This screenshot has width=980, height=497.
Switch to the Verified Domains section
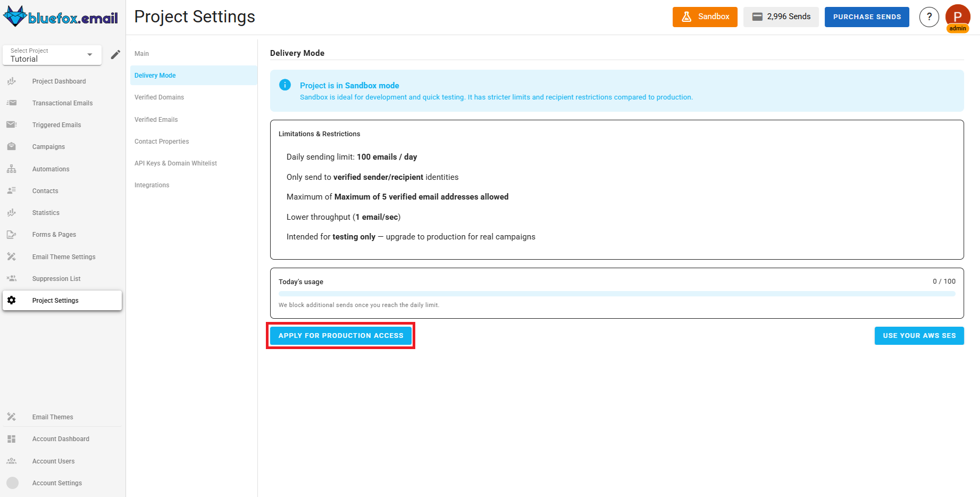tap(159, 97)
